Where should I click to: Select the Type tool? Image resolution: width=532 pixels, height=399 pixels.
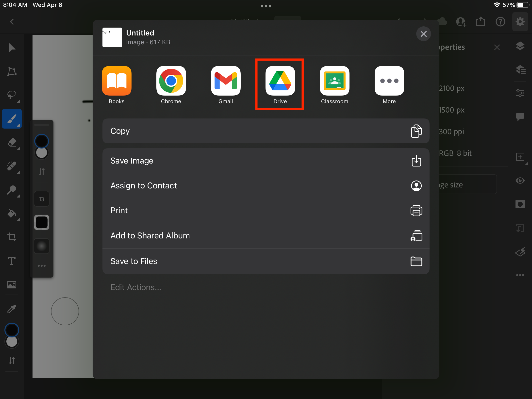[x=12, y=261]
